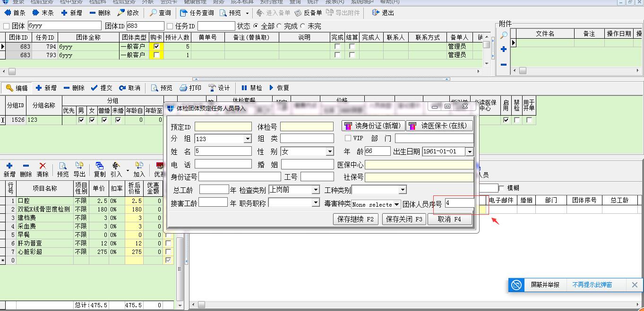Jump to last record with 末条

click(43, 13)
